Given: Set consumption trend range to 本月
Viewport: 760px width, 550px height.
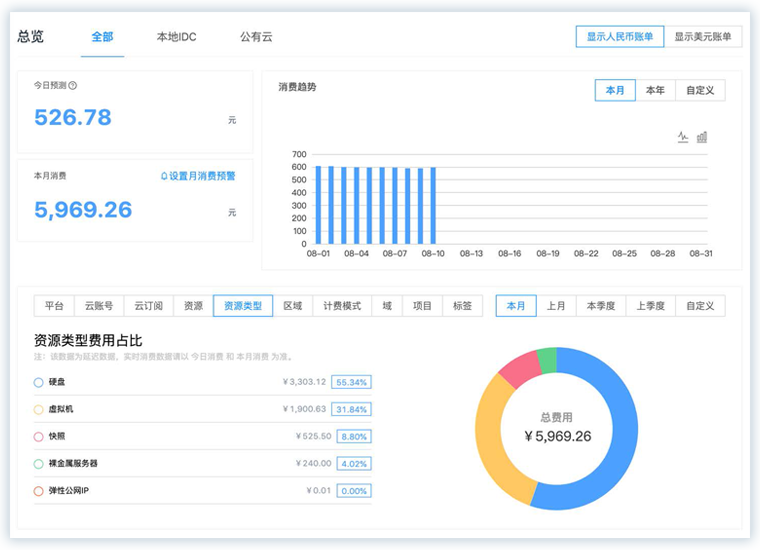Looking at the screenshot, I should (615, 90).
